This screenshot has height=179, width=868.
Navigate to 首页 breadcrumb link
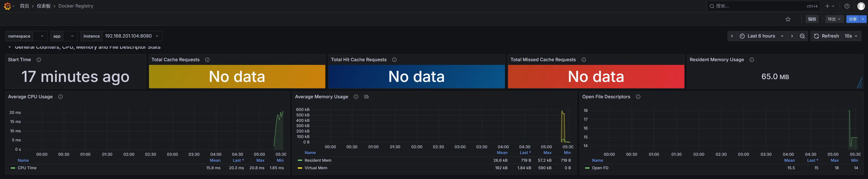[x=24, y=6]
